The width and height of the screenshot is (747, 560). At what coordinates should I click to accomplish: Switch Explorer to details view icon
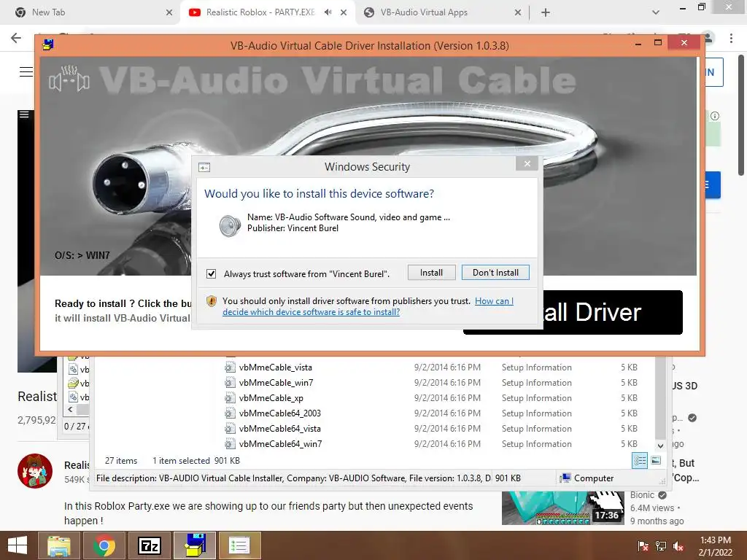639,460
